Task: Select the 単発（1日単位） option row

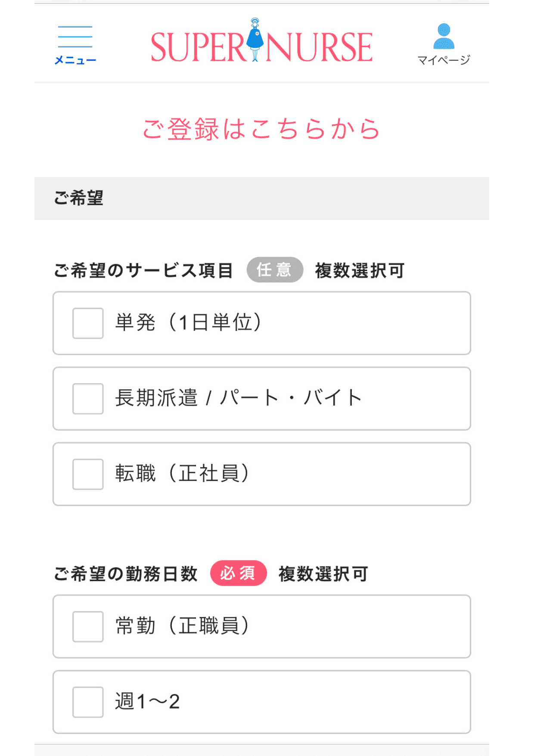Action: (x=262, y=323)
